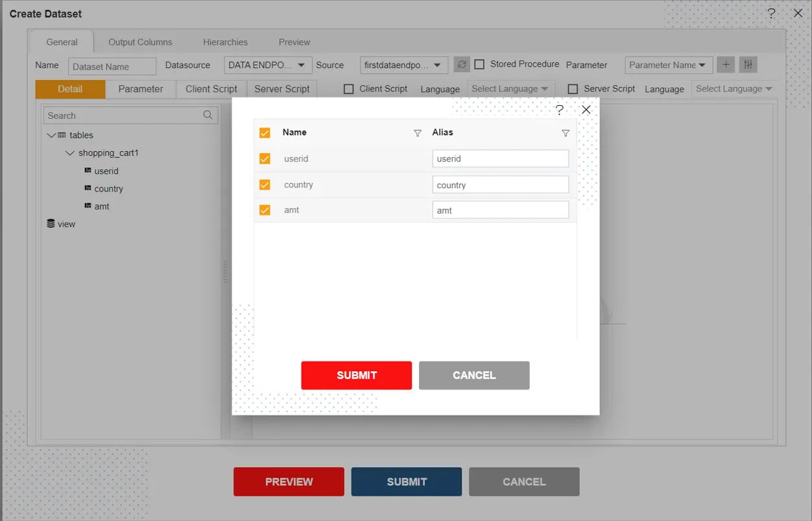Toggle the select-all checkbox in header
This screenshot has width=812, height=521.
click(x=265, y=133)
